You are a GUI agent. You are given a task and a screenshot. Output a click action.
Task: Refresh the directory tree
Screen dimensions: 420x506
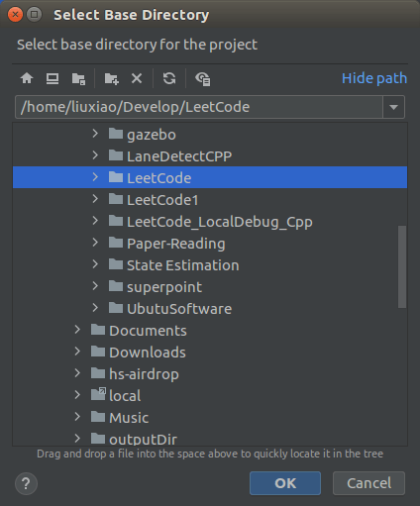pyautogui.click(x=169, y=78)
